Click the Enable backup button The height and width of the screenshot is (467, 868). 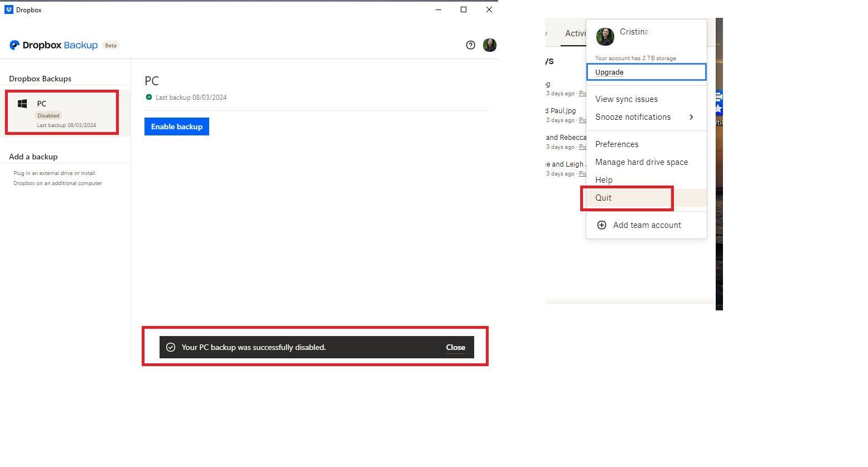pyautogui.click(x=177, y=127)
